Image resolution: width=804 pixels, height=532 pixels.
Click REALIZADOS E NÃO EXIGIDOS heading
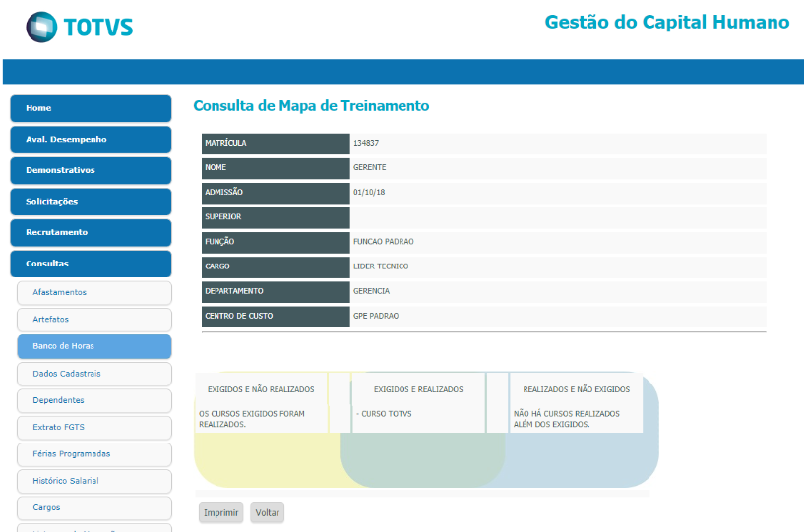pos(577,389)
